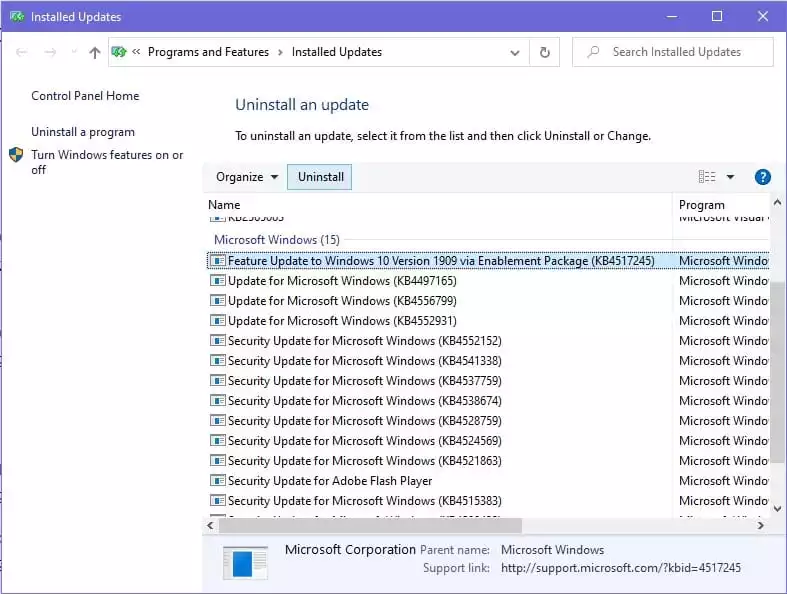
Task: Click the icon of Security Update KB4538674
Action: coord(217,401)
